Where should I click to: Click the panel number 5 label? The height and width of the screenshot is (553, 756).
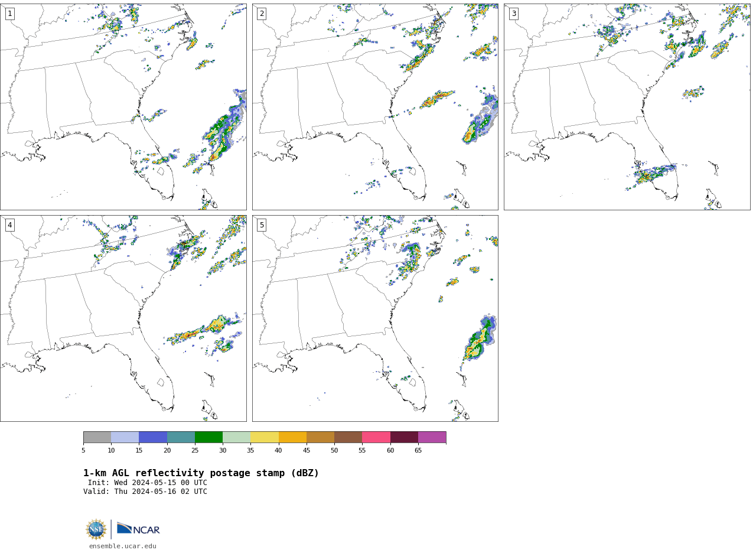(262, 225)
